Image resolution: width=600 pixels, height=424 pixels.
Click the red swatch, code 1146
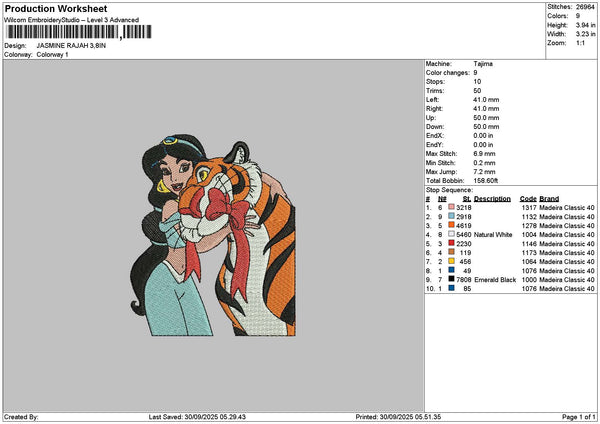click(451, 243)
